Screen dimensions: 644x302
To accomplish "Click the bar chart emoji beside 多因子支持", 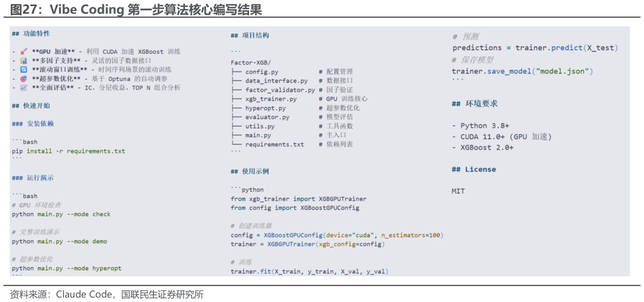I will point(23,61).
